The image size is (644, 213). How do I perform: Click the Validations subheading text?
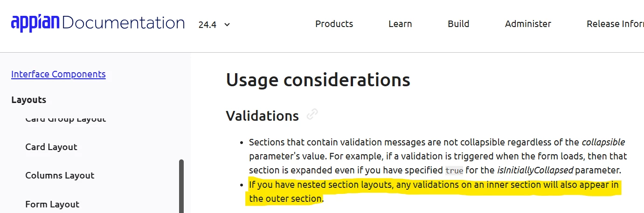tap(262, 115)
